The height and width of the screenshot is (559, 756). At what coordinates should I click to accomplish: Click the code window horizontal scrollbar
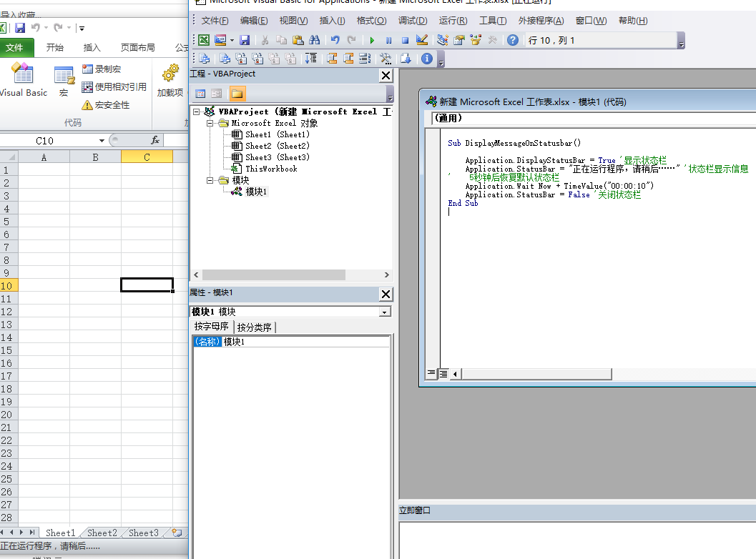[x=536, y=374]
